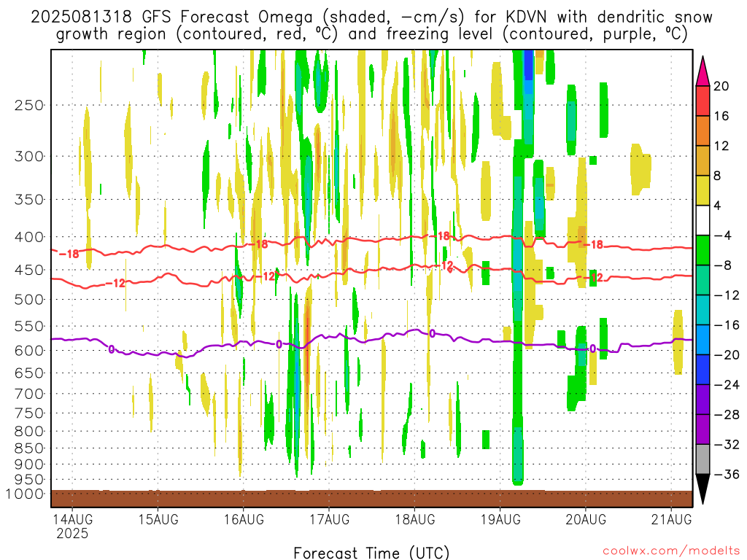The width and height of the screenshot is (747, 560).
Task: Click colorbar value label 16
Action: click(x=721, y=116)
